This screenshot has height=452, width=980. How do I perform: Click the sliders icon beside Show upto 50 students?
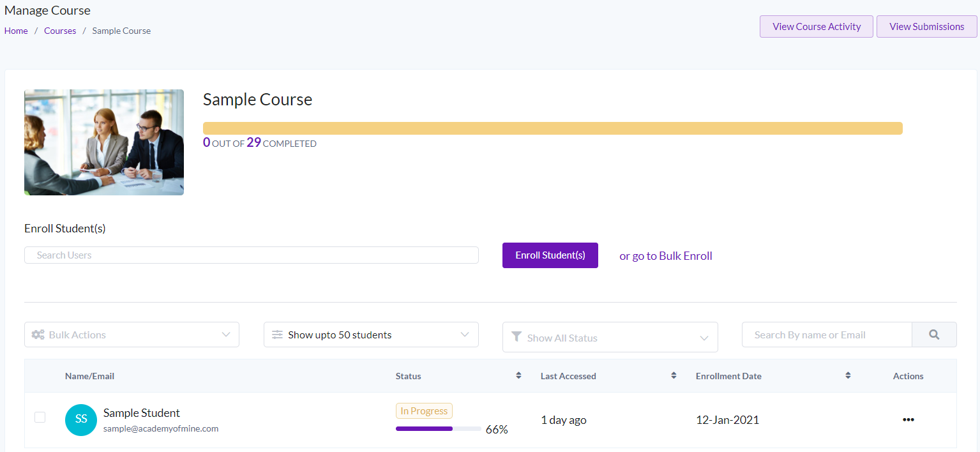[x=277, y=334]
